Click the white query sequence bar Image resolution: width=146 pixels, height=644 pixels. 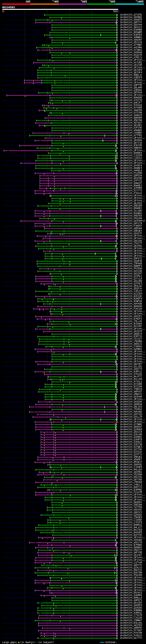(60, 10)
